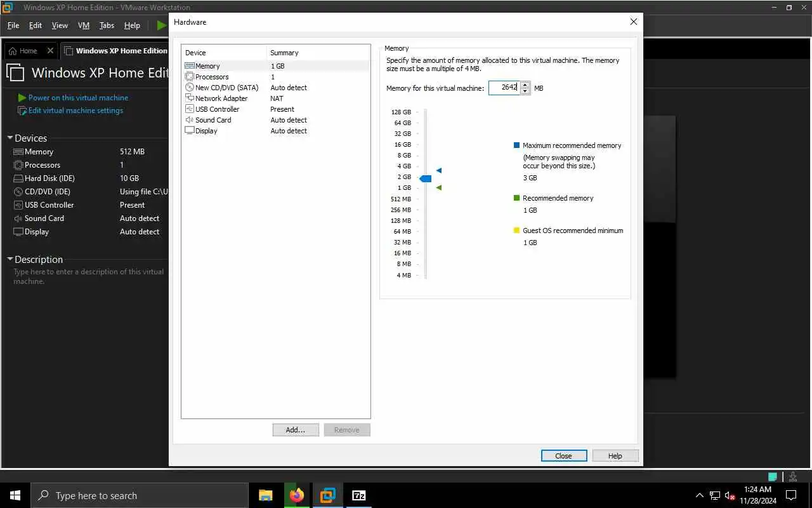Click the USB Controller icon in Devices panel
Image resolution: width=812 pixels, height=508 pixels.
tap(18, 205)
